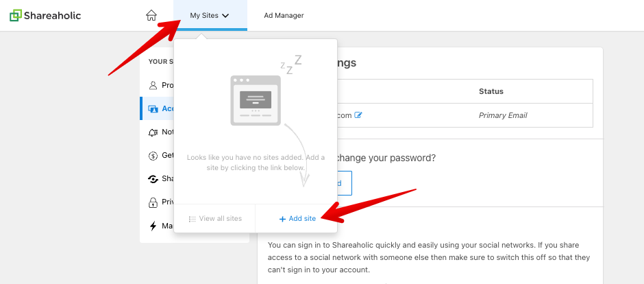Click the Shareaholic logo

(x=45, y=16)
